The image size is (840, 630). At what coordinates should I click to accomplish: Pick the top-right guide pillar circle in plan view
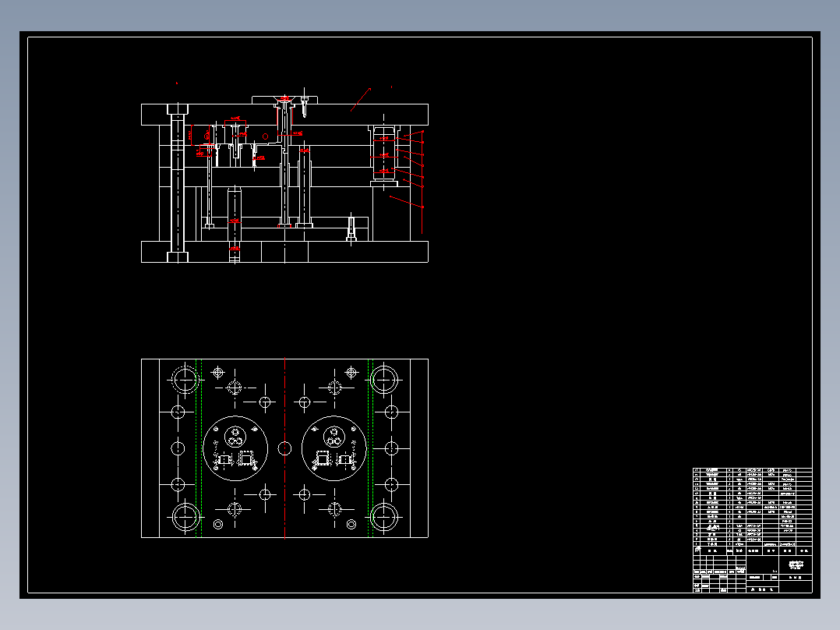point(384,379)
